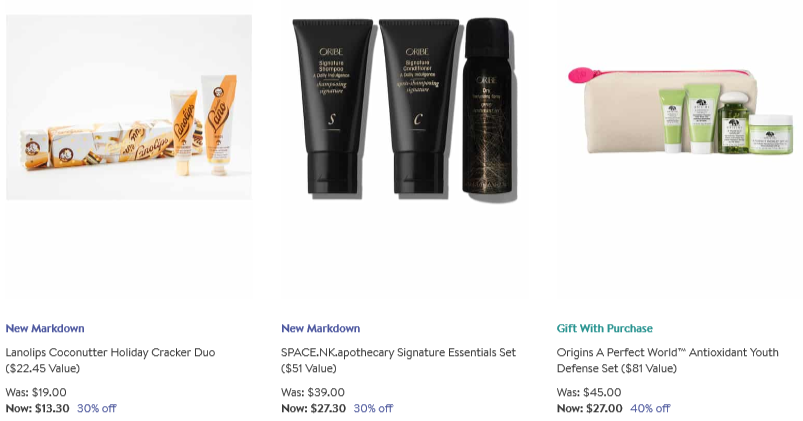Click the Now: $27.00 price
This screenshot has height=421, width=803.
589,408
